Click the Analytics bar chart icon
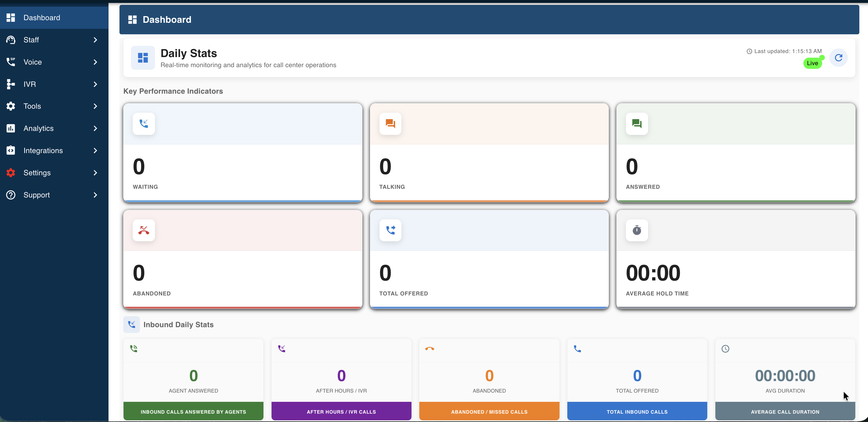The image size is (868, 422). 11,128
